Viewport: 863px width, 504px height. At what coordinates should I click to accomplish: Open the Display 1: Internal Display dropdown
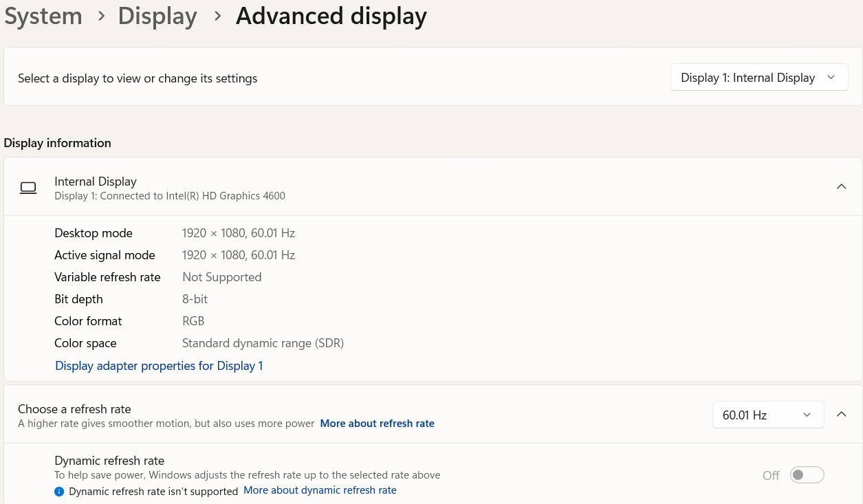click(759, 78)
